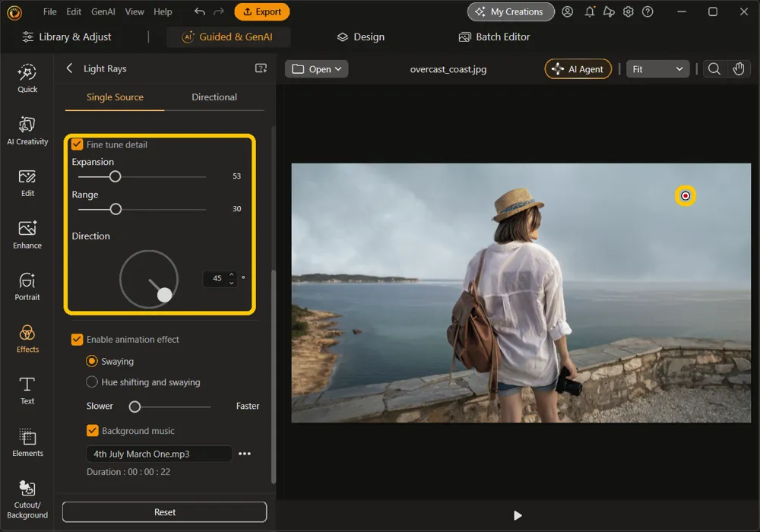Open Cutout/Background tools
The width and height of the screenshot is (760, 532).
pos(27,499)
